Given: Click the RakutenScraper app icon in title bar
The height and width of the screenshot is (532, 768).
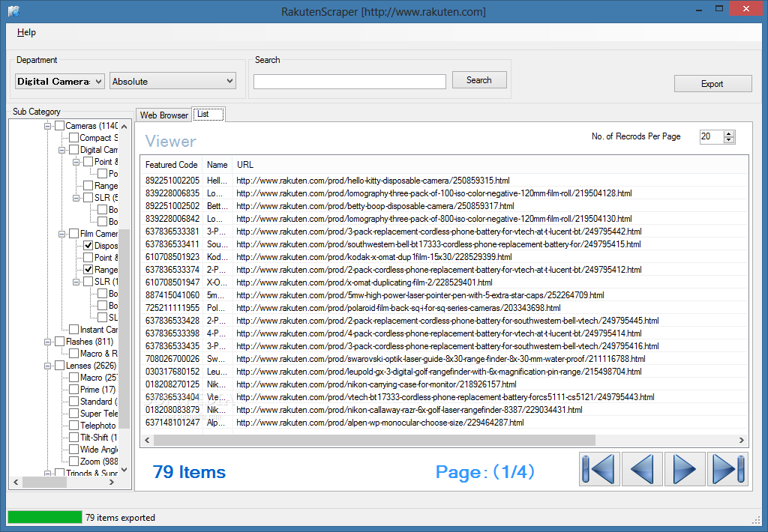Looking at the screenshot, I should [13, 10].
